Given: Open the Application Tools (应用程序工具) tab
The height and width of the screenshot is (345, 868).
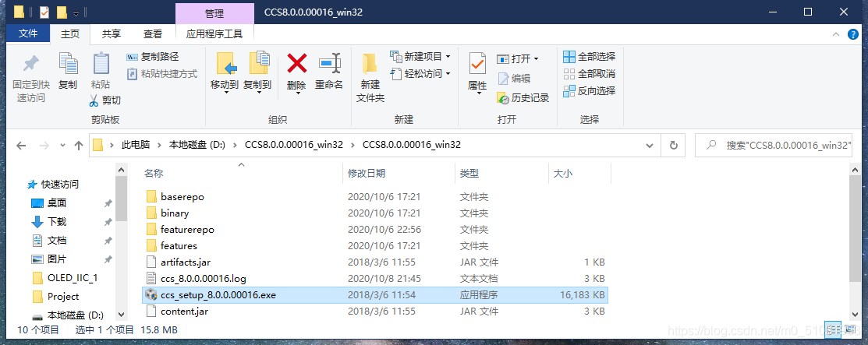Looking at the screenshot, I should pos(214,33).
